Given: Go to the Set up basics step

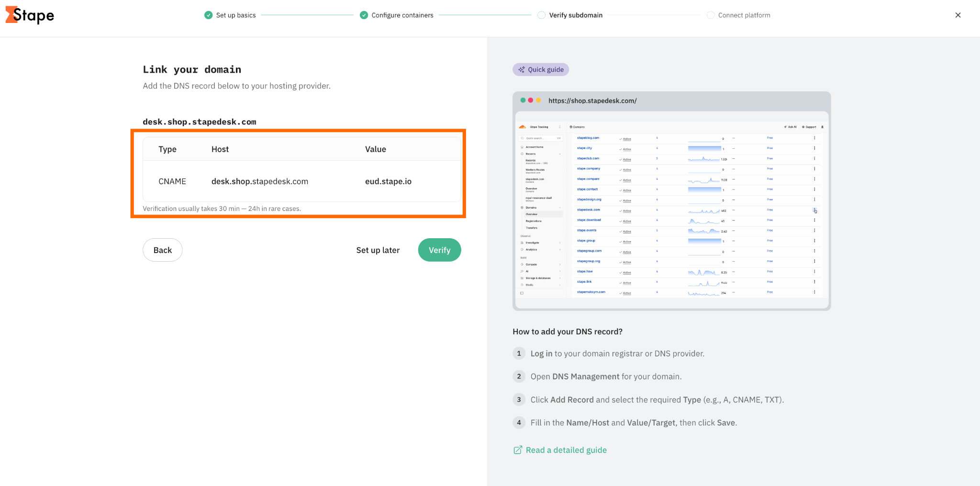Looking at the screenshot, I should [x=230, y=15].
